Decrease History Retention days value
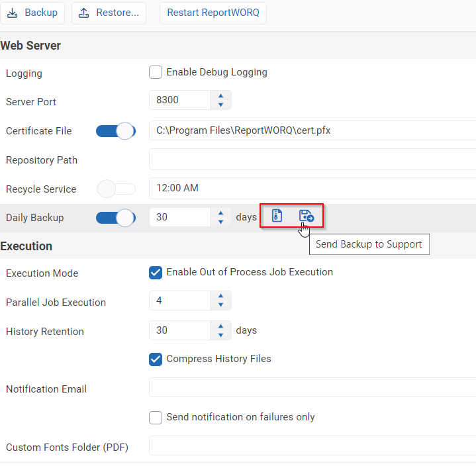Image resolution: width=476 pixels, height=470 pixels. (220, 335)
